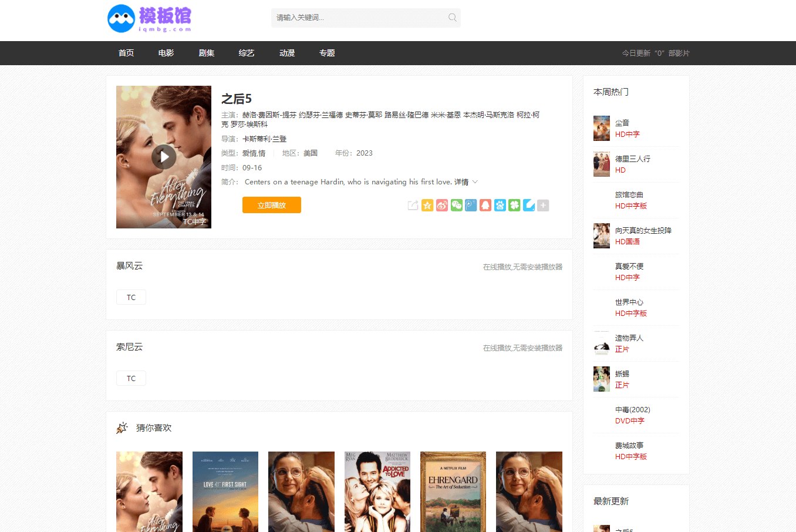Open Addicted to Love recommended poster
The image size is (796, 532).
377,491
